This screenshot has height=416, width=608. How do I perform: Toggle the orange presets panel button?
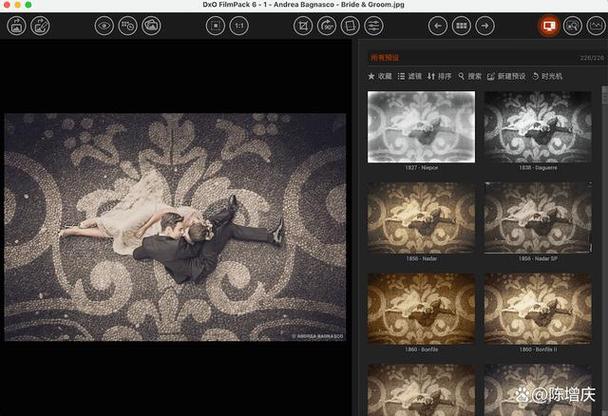[x=548, y=26]
